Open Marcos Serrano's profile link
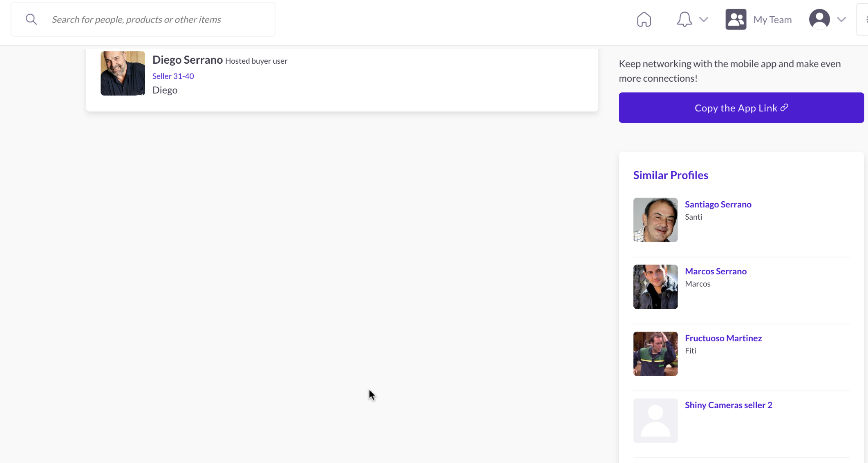Image resolution: width=868 pixels, height=463 pixels. [x=716, y=271]
